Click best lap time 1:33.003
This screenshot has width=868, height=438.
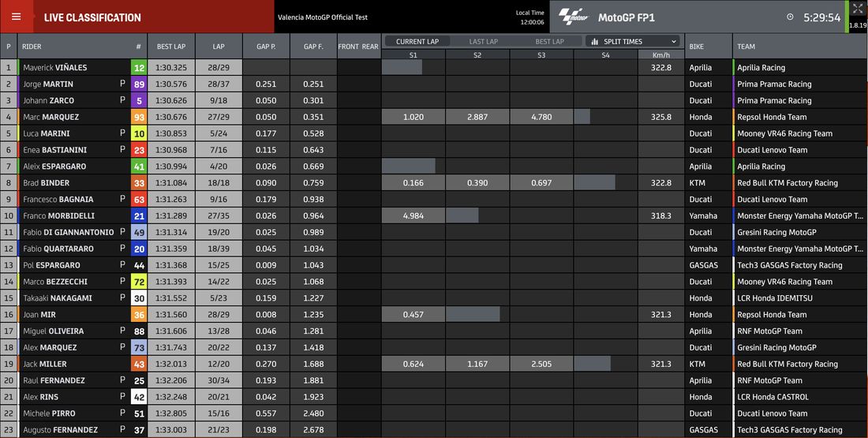[171, 430]
